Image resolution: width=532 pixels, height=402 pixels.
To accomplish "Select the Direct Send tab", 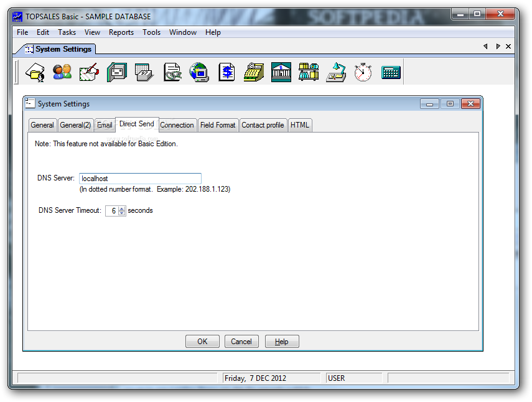I will coord(137,124).
